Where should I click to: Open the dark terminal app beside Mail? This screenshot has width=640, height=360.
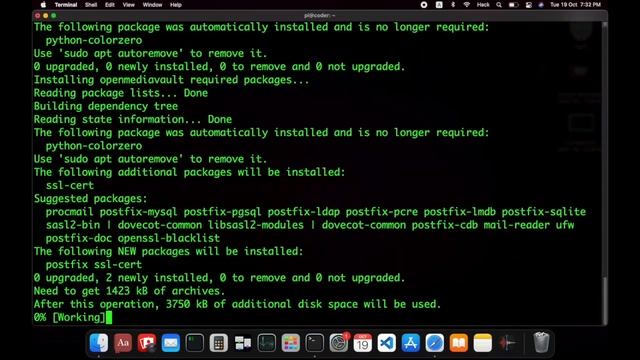(x=195, y=343)
